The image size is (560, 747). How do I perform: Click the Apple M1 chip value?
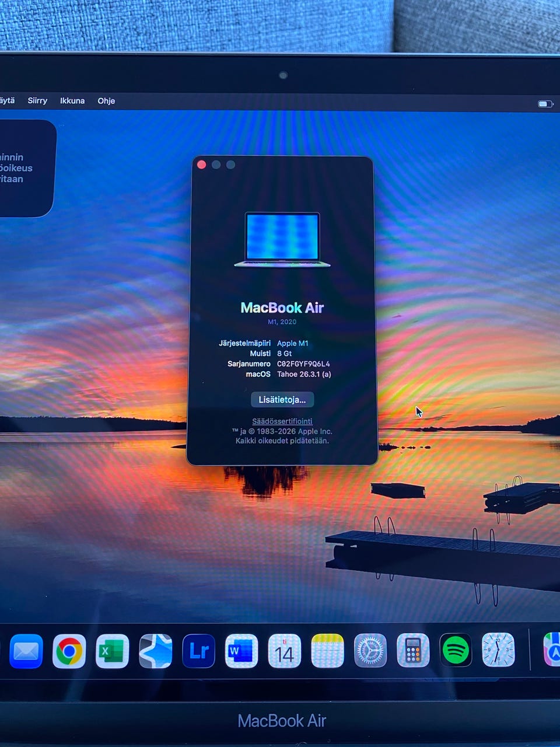coord(293,343)
